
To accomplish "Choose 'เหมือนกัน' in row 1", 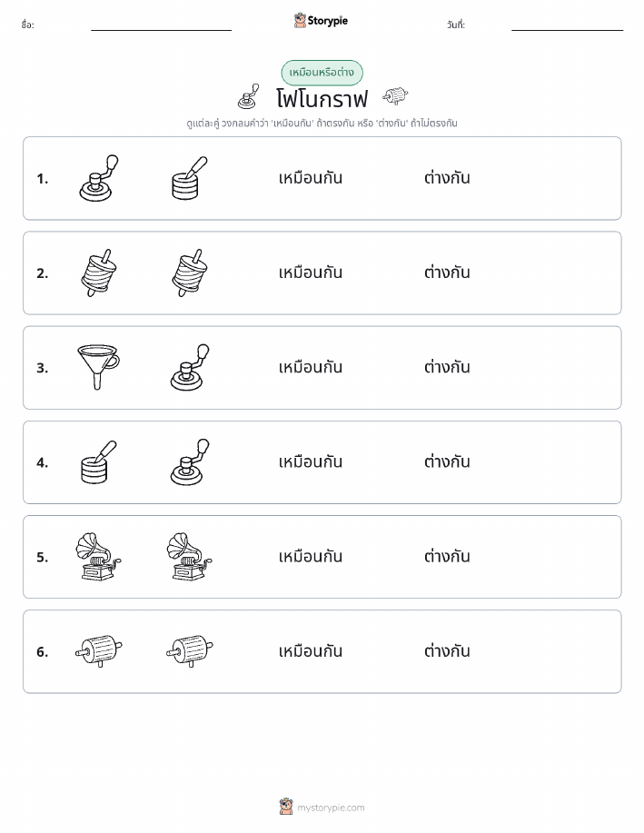I will point(311,178).
